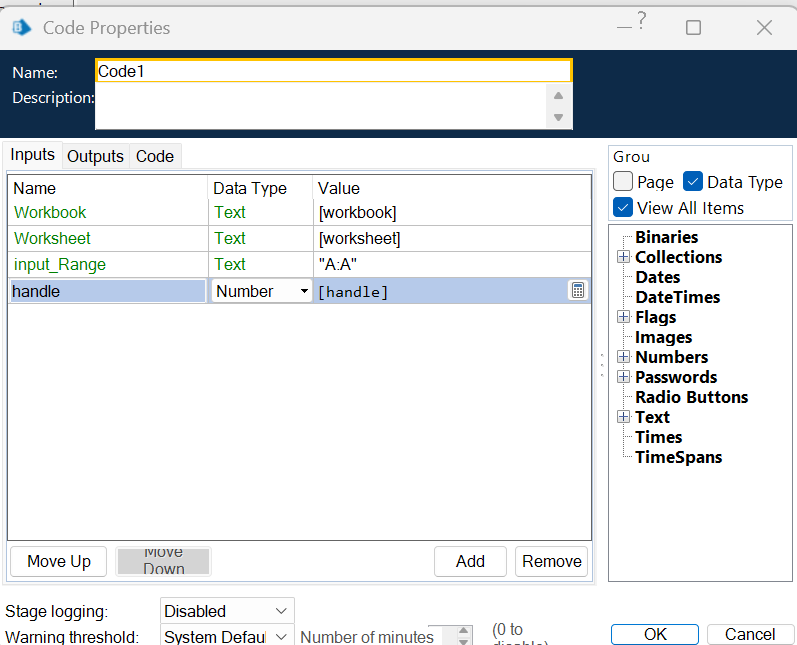Open the handle Data Type dropdown
Image resolution: width=797 pixels, height=645 pixels.
point(304,291)
